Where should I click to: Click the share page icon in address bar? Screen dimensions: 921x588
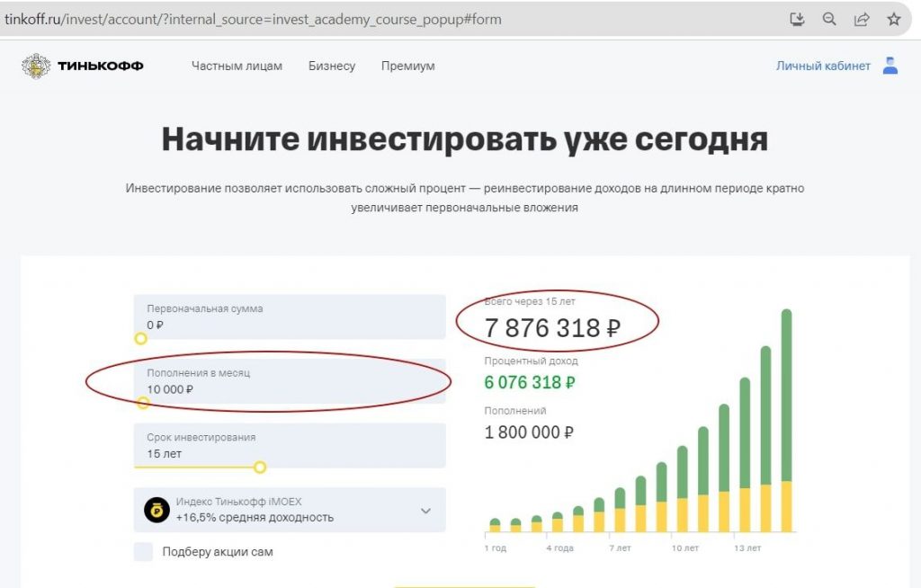[x=861, y=20]
